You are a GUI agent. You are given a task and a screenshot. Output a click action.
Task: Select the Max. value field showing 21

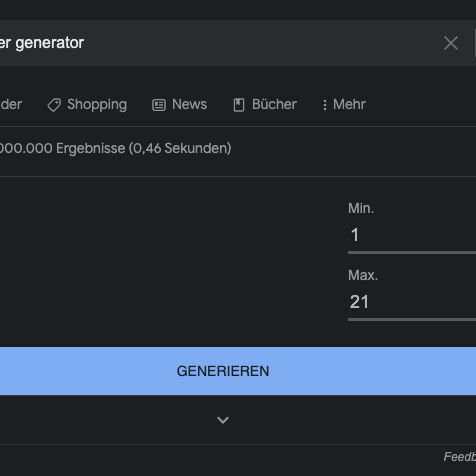[x=412, y=302]
